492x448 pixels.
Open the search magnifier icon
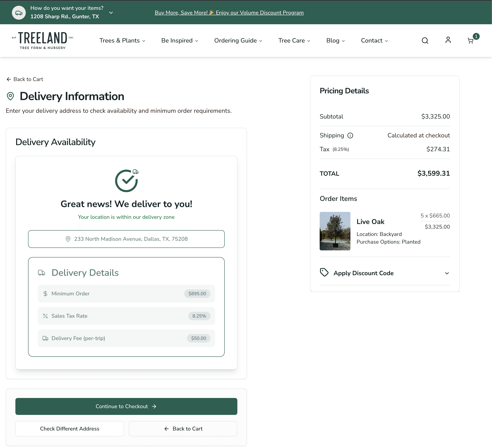coord(425,41)
